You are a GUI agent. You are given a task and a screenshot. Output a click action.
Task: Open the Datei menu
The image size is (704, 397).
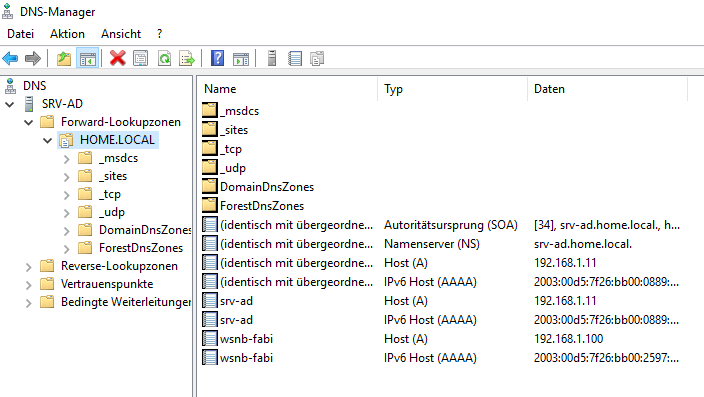(x=21, y=34)
